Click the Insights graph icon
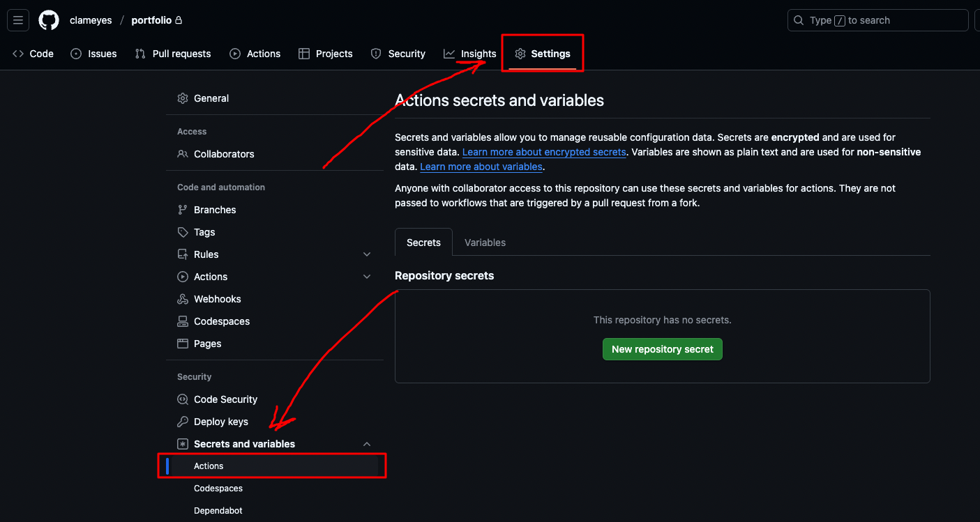Screen dimensions: 980x522 click(449, 54)
